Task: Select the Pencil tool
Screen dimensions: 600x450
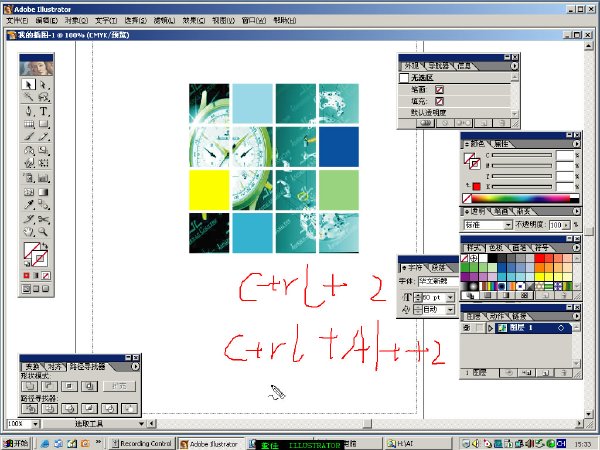Action: pos(44,136)
